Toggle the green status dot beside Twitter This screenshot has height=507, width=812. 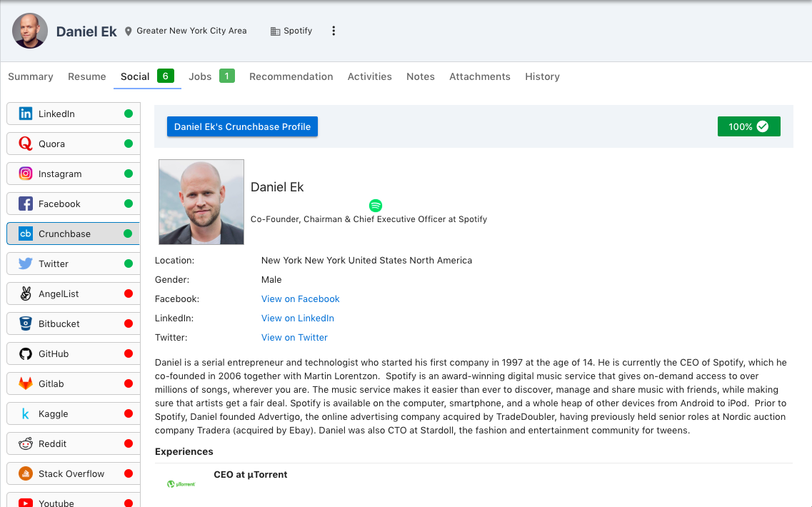(x=129, y=263)
